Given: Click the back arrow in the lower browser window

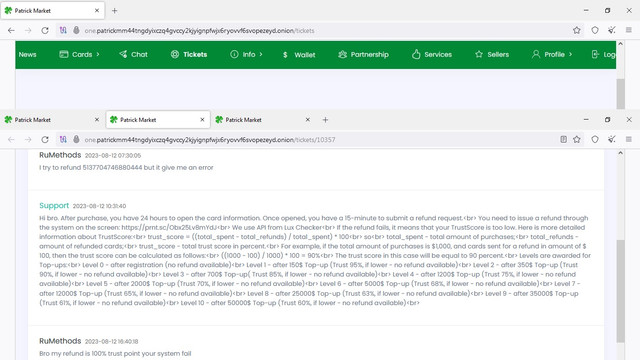Looking at the screenshot, I should [11, 140].
